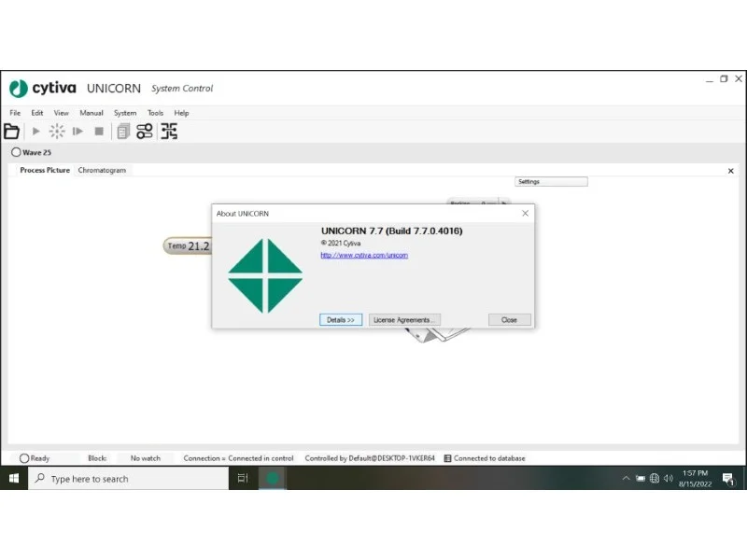This screenshot has height=560, width=747.
Task: Open the File menu
Action: pos(15,113)
